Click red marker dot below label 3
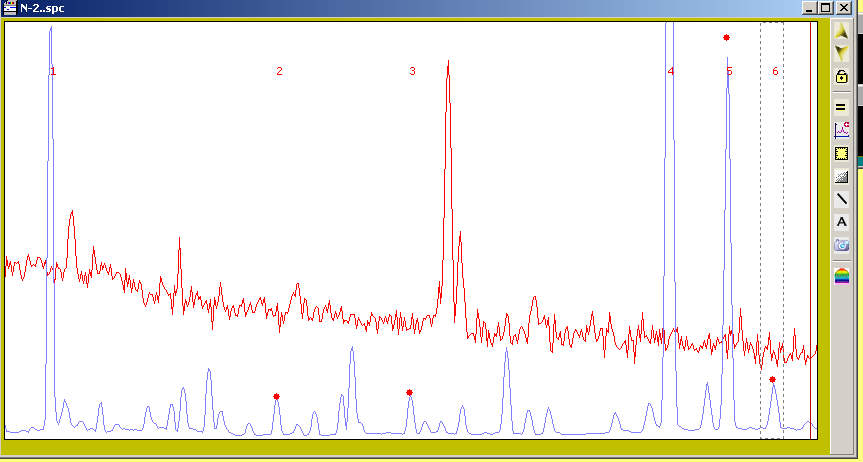The height and width of the screenshot is (462, 863). click(409, 393)
